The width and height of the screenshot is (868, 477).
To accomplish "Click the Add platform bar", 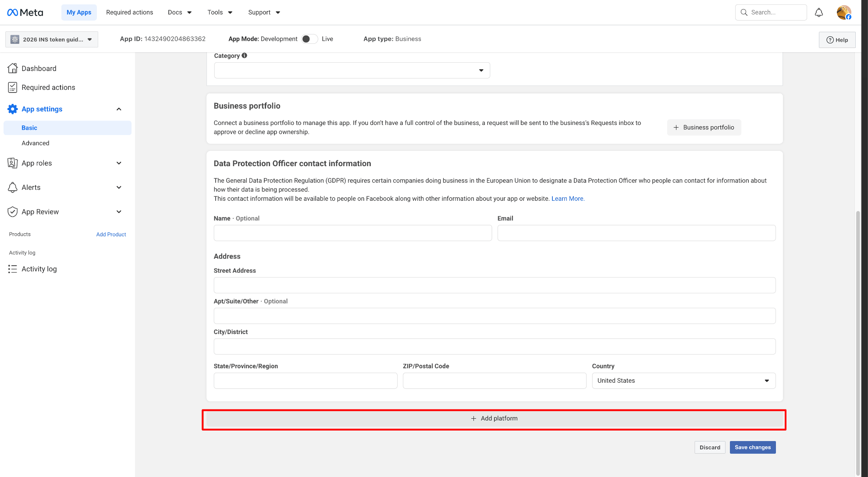I will [494, 419].
